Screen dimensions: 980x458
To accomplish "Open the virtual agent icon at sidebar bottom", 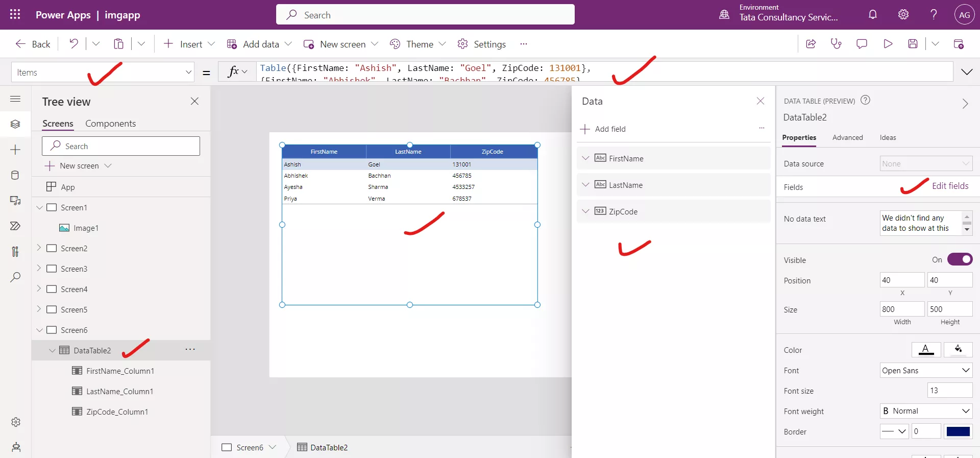I will tap(16, 447).
